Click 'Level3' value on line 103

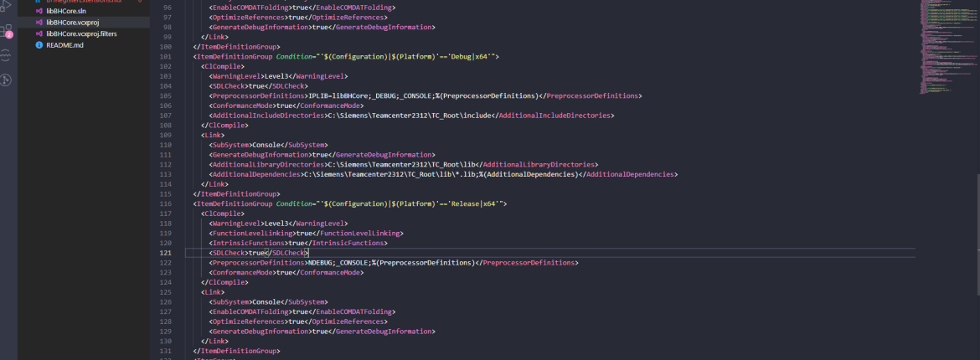pos(276,76)
